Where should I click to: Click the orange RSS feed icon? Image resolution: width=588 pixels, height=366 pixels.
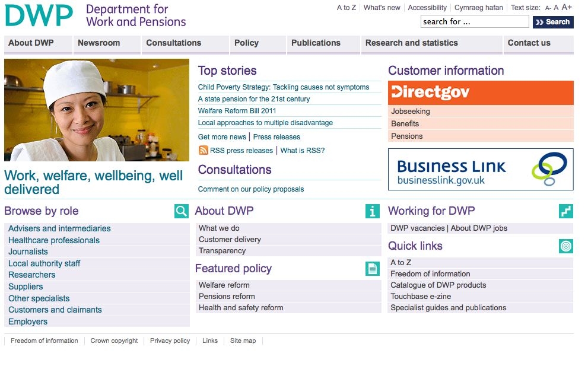(x=204, y=151)
